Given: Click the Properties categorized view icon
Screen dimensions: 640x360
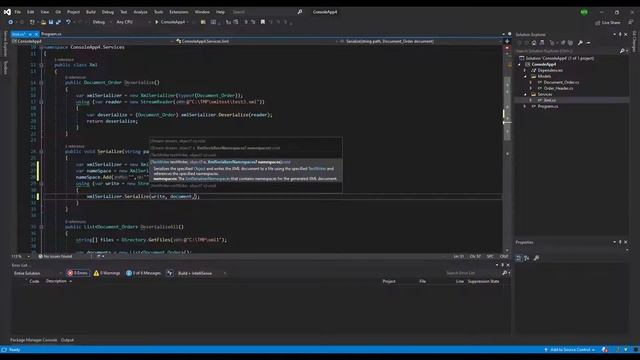Looking at the screenshot, I should tap(519, 258).
